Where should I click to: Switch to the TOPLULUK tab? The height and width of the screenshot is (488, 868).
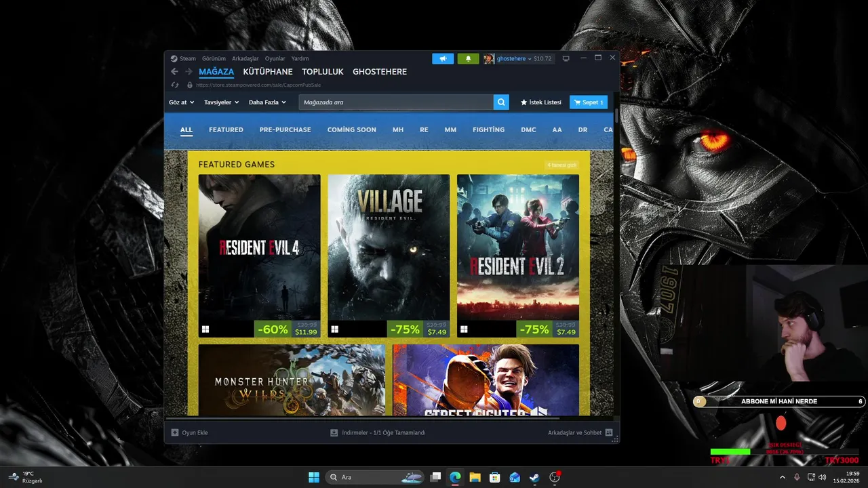323,72
